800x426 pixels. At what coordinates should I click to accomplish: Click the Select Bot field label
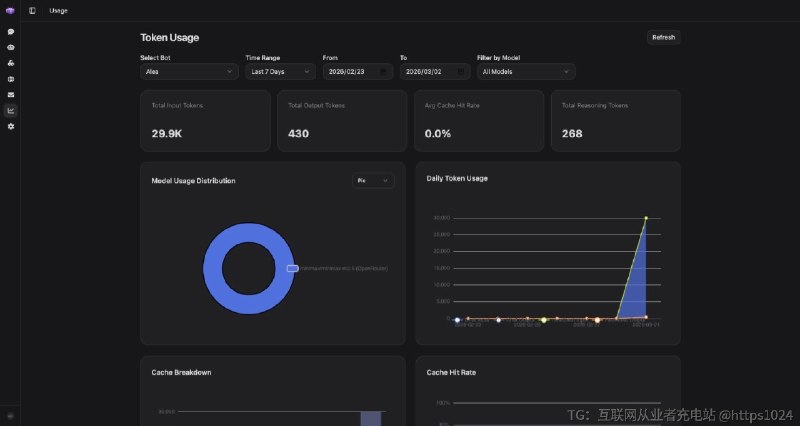pyautogui.click(x=155, y=58)
